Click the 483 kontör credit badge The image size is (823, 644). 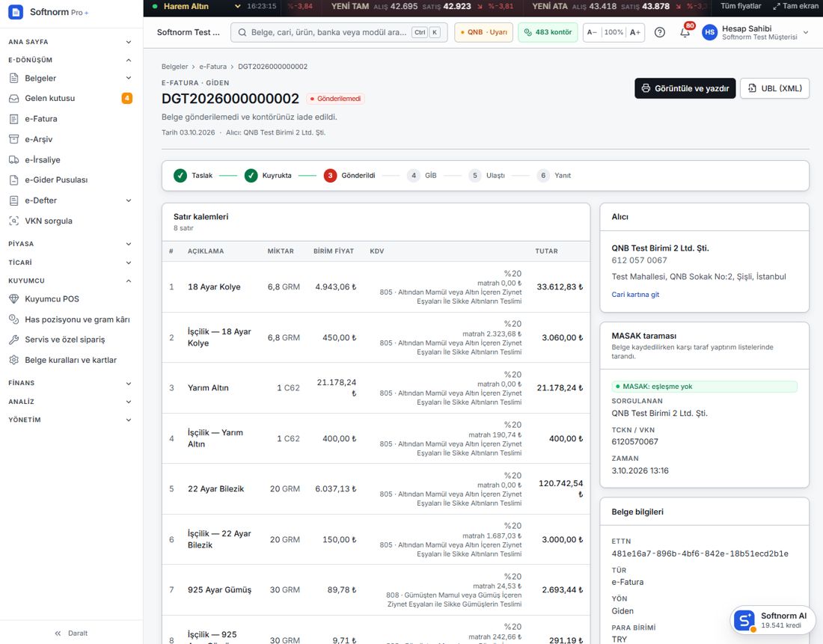pyautogui.click(x=548, y=32)
